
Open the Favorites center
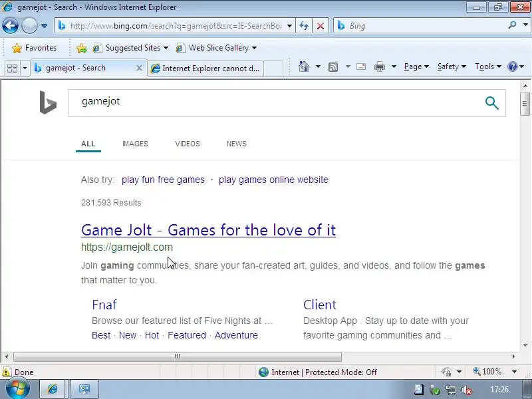(34, 48)
